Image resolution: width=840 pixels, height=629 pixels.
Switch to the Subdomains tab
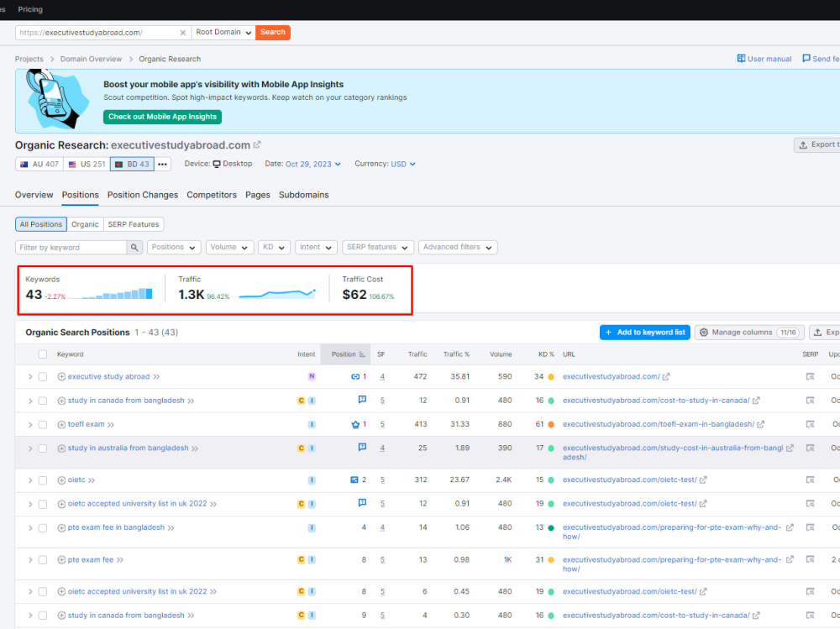click(x=304, y=195)
